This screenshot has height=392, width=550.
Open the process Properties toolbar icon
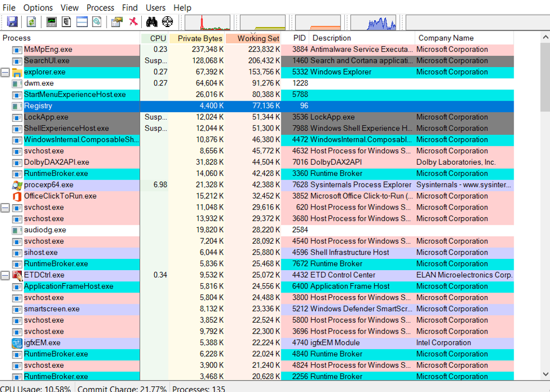117,22
